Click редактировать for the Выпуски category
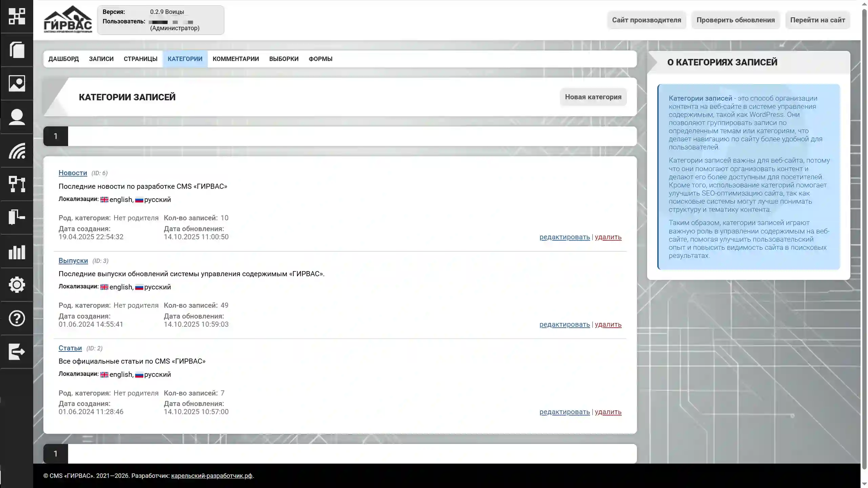This screenshot has height=488, width=868. point(564,324)
